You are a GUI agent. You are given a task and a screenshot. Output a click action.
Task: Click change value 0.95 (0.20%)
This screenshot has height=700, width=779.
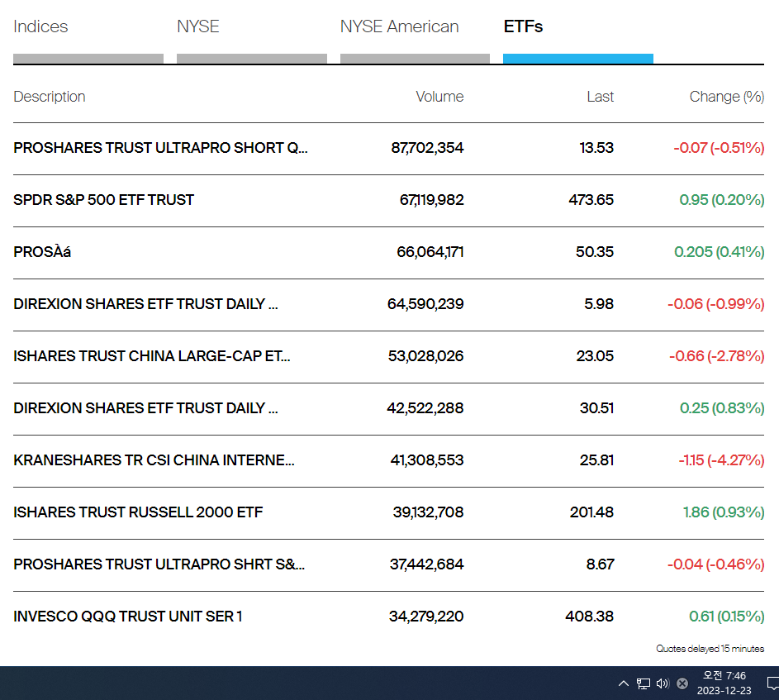point(722,200)
